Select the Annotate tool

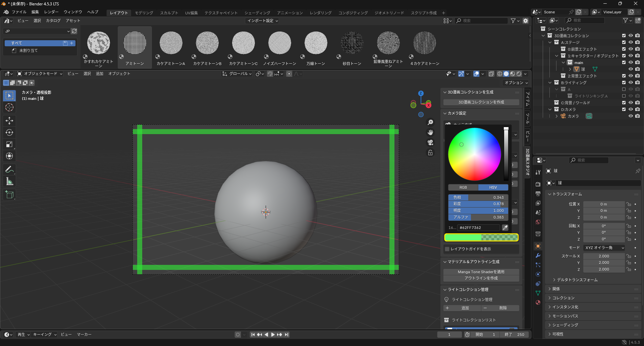[9, 170]
